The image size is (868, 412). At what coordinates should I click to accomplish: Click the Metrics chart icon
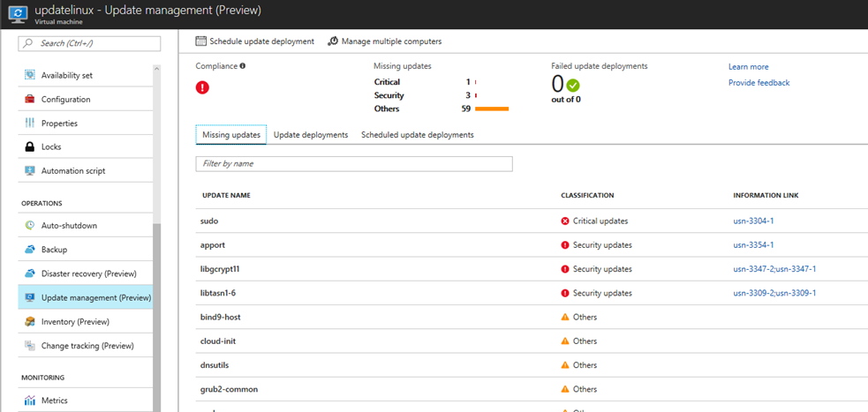[x=30, y=401]
